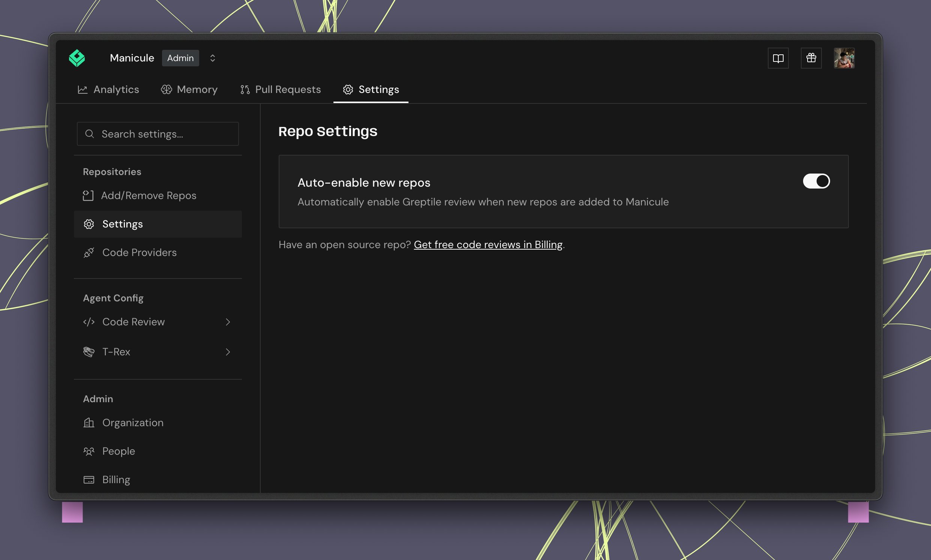This screenshot has height=560, width=931.
Task: Click the Analytics chart icon
Action: click(82, 90)
